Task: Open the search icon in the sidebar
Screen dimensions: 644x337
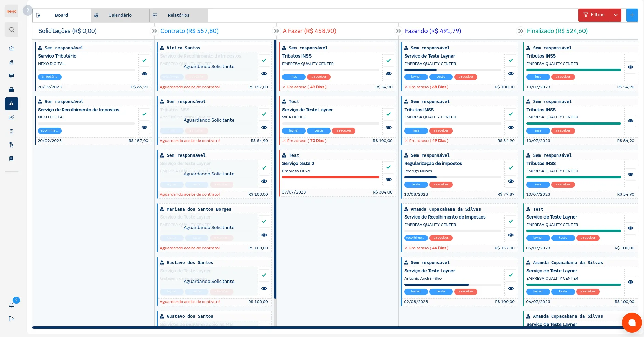Action: tap(12, 30)
